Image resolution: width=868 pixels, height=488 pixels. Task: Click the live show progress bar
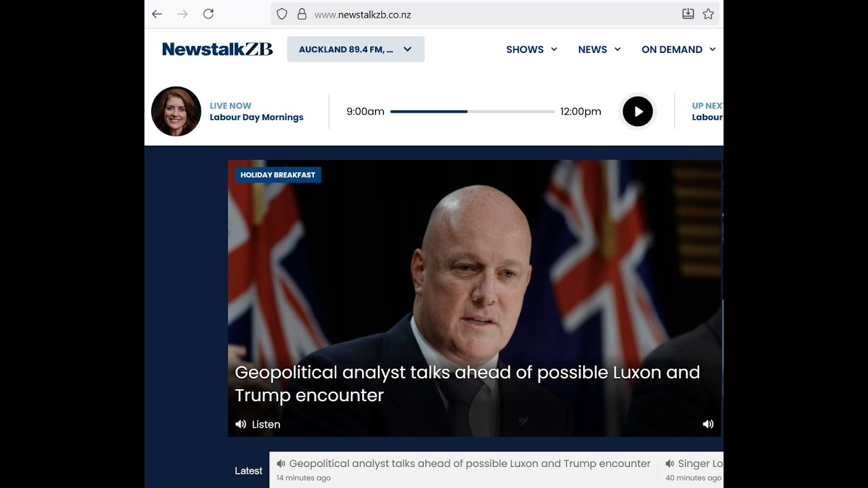point(473,111)
